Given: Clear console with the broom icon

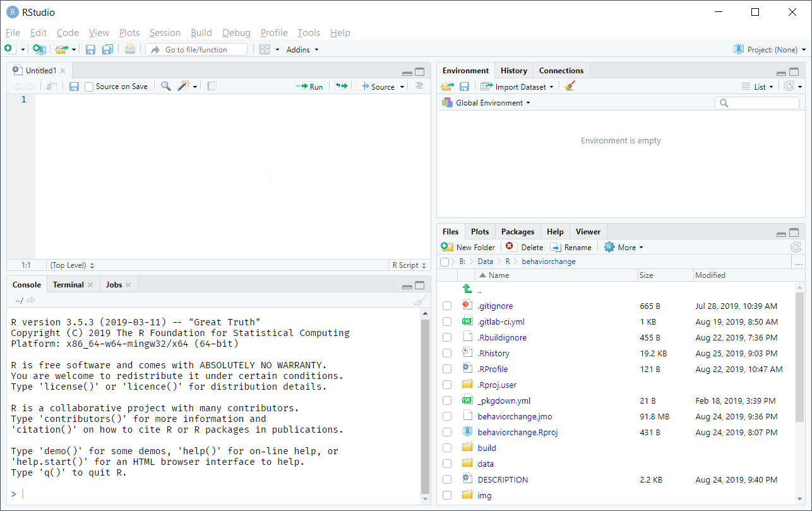Looking at the screenshot, I should (x=421, y=301).
